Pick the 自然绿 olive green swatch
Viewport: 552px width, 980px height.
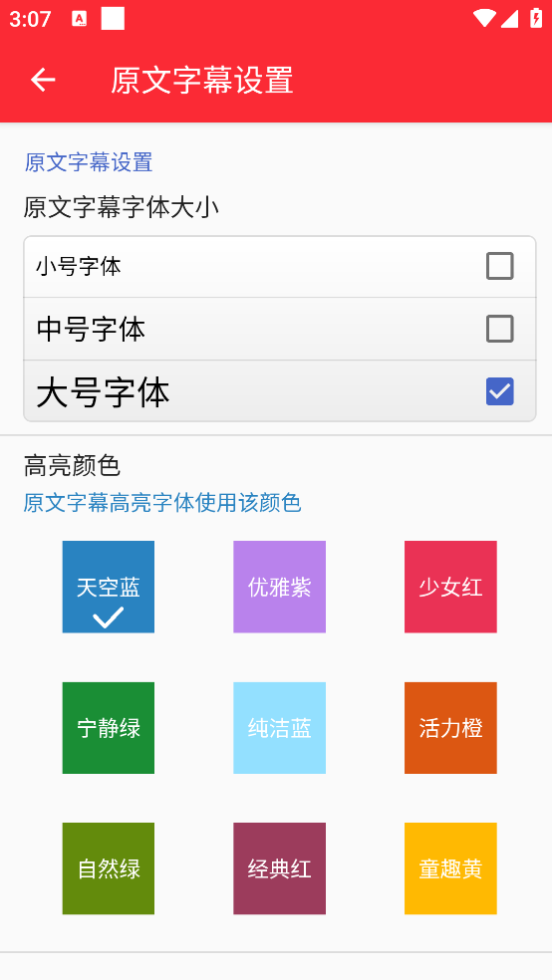pos(109,868)
